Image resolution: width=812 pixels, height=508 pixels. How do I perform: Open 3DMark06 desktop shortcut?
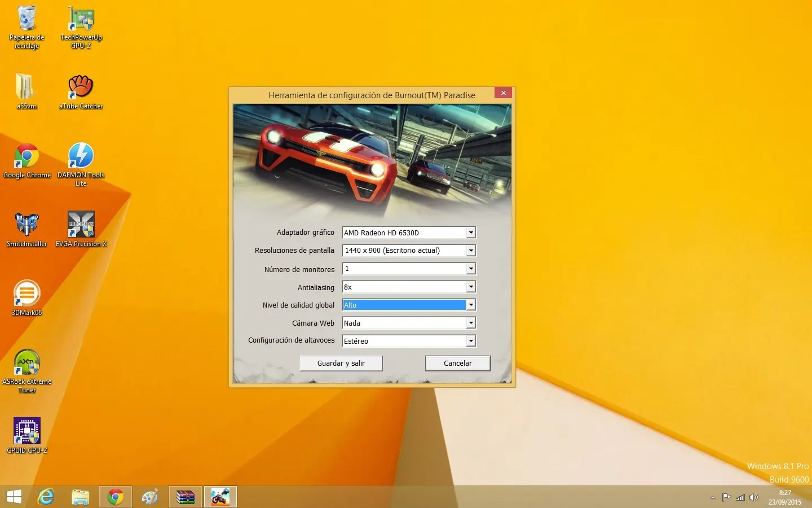(27, 298)
